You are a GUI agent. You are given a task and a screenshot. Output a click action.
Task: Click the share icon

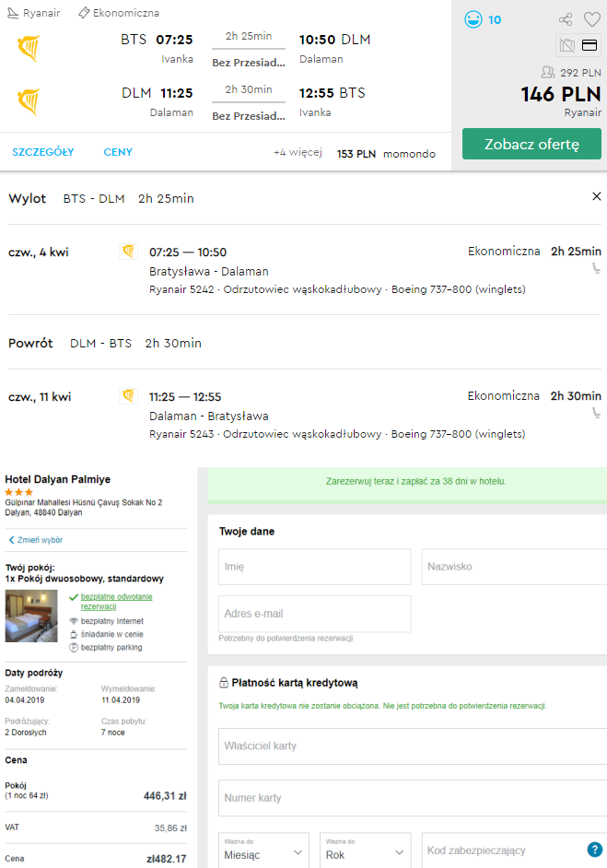[566, 20]
